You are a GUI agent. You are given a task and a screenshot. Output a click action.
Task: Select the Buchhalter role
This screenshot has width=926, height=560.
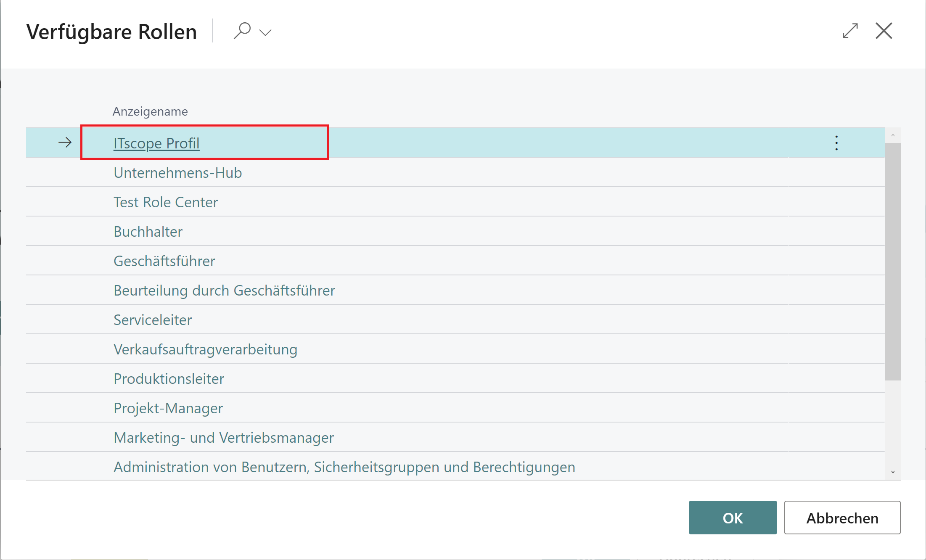click(x=148, y=231)
